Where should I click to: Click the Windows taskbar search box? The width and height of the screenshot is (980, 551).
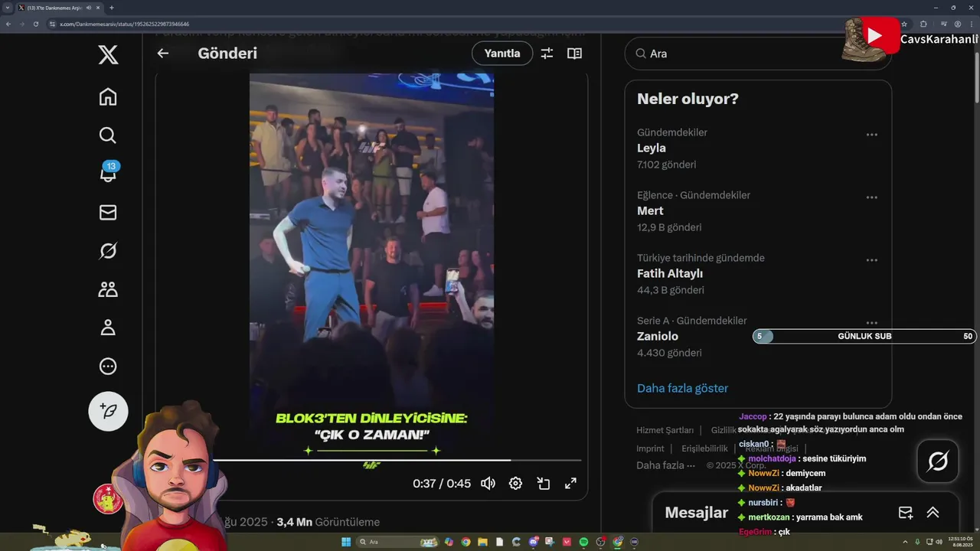pyautogui.click(x=398, y=542)
